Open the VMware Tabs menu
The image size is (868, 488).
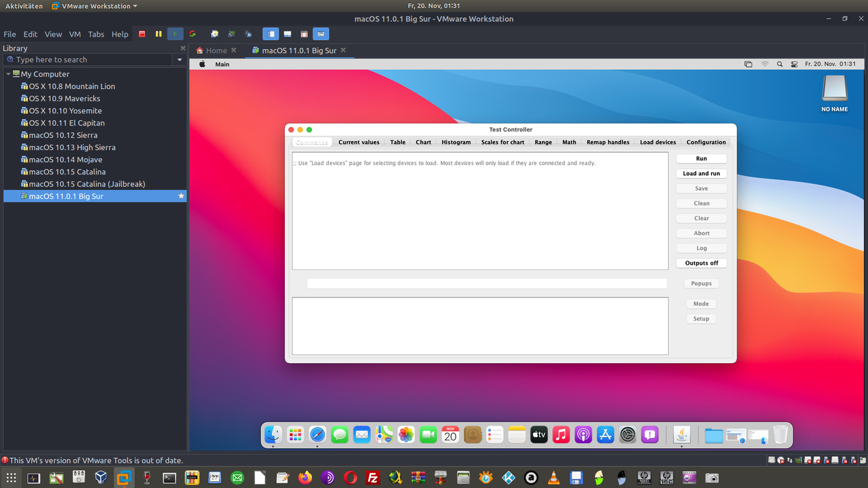(x=96, y=34)
